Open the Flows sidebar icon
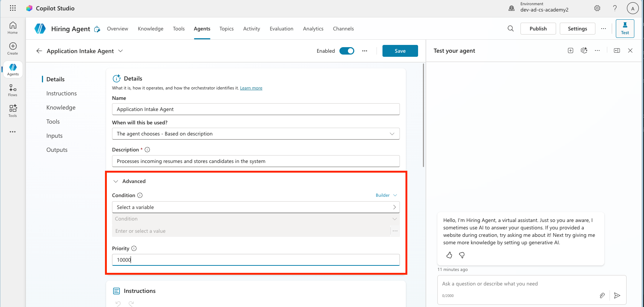The width and height of the screenshot is (644, 307). pos(13,90)
